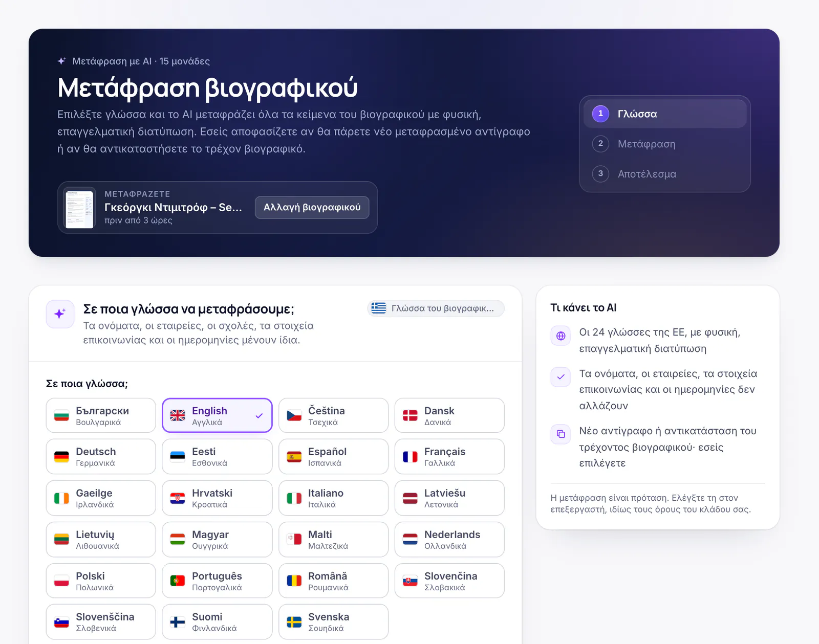
Task: Select English as the target language
Action: tap(217, 415)
